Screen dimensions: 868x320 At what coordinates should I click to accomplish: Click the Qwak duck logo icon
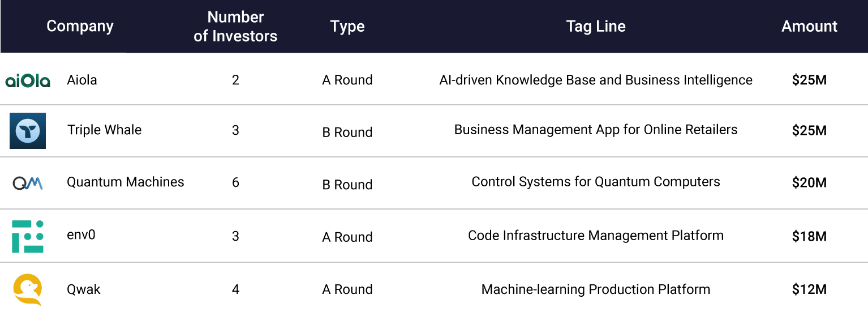pos(28,289)
